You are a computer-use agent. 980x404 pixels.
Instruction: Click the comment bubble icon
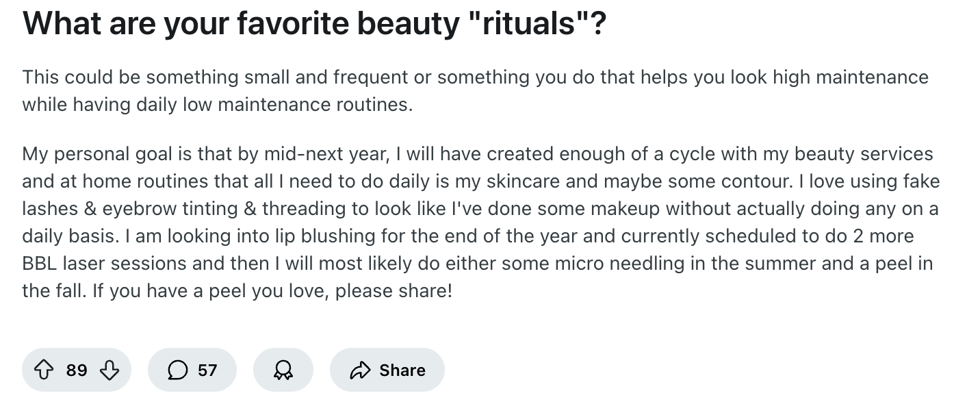point(178,370)
